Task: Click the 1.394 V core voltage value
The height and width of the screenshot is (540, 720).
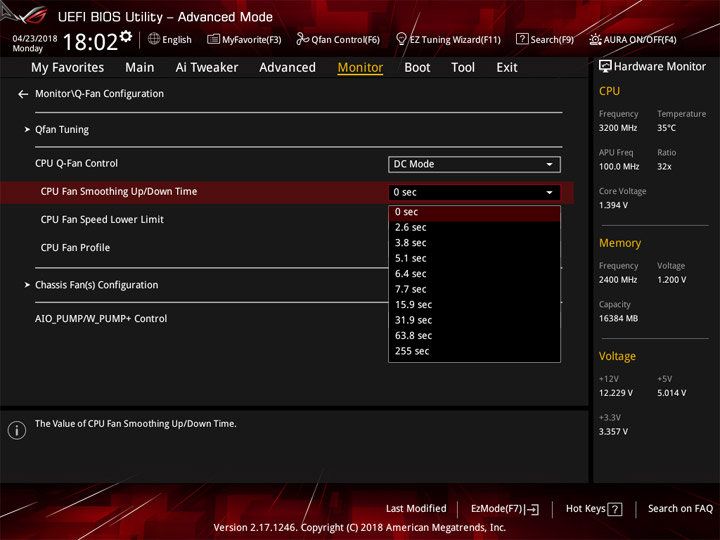Action: (613, 206)
